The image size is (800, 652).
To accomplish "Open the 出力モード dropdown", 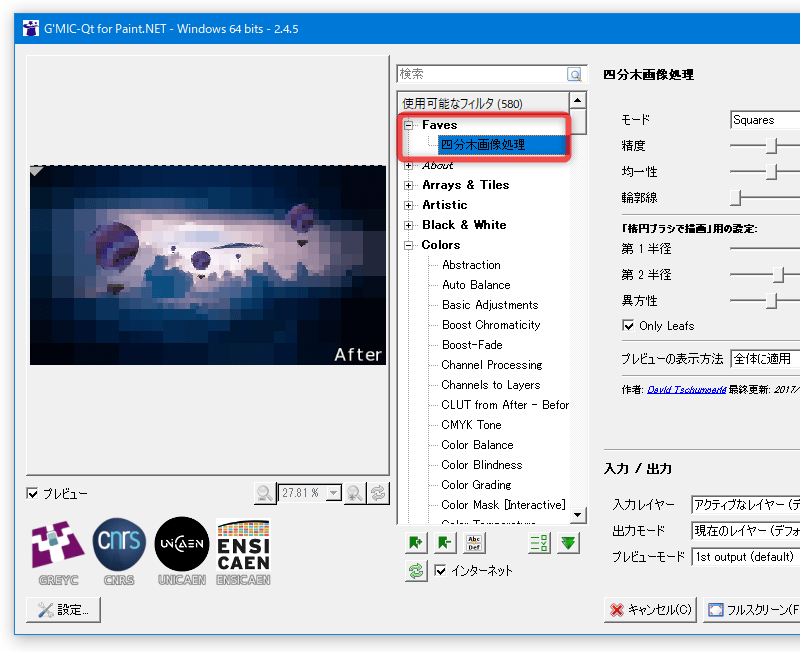I will 745,531.
